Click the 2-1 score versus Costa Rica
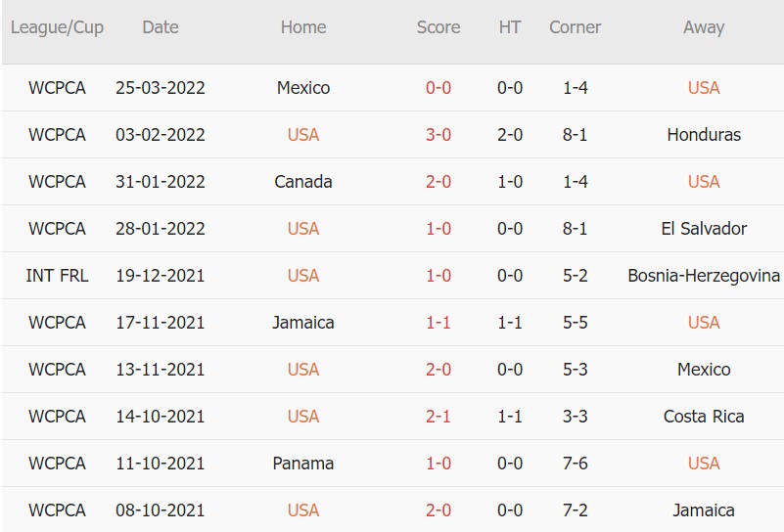This screenshot has width=784, height=532. [x=438, y=417]
